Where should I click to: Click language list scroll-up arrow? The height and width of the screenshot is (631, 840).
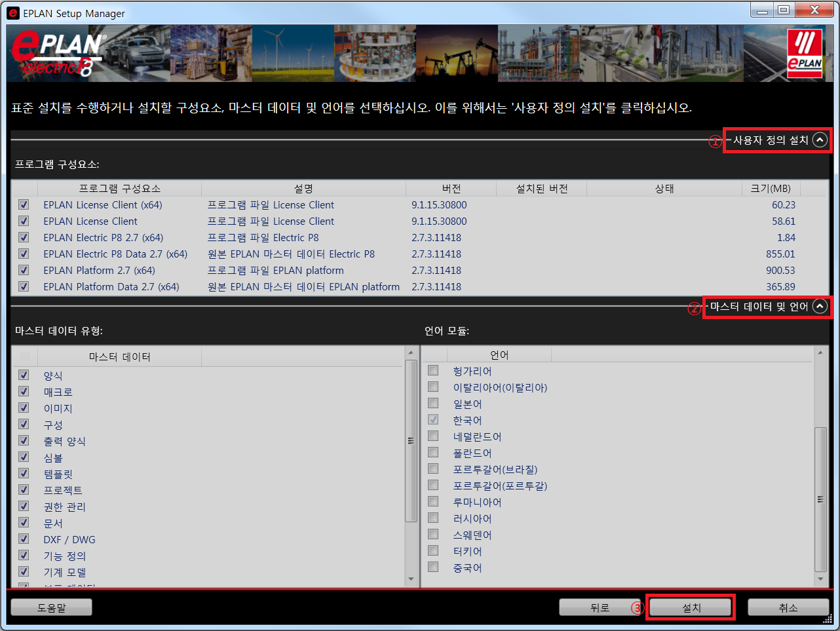pyautogui.click(x=820, y=353)
